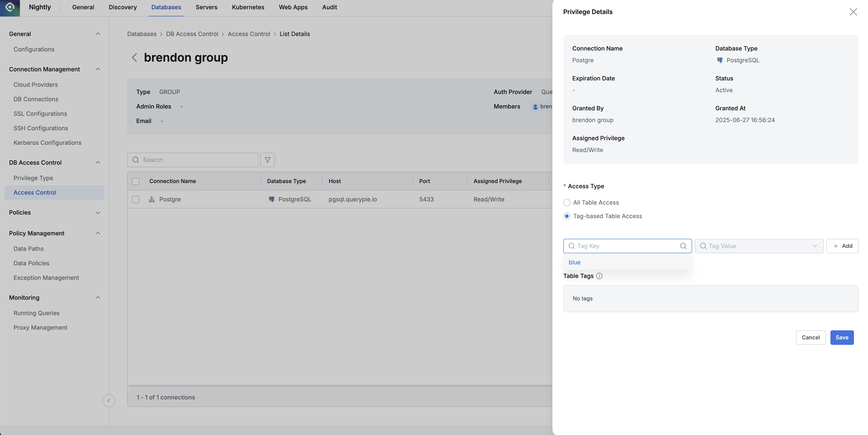Image resolution: width=868 pixels, height=435 pixels.
Task: Choose the blue tag key suggestion
Action: pos(574,262)
